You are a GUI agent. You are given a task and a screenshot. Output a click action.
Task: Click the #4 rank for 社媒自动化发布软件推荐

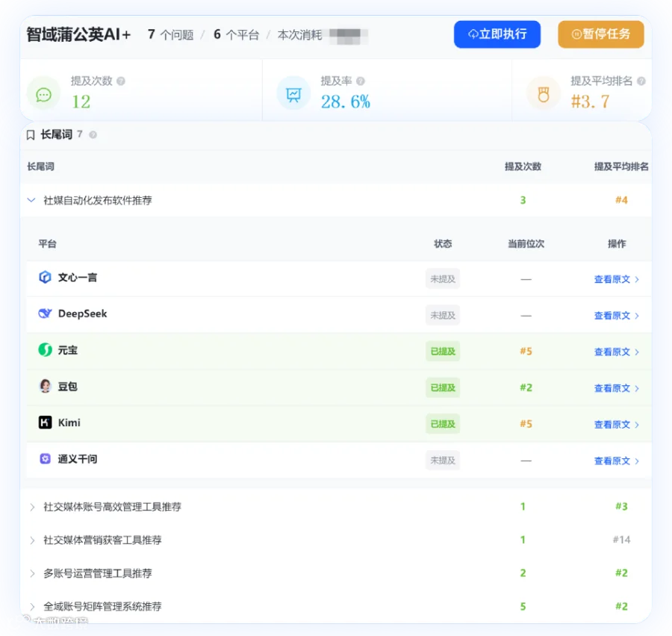(621, 200)
